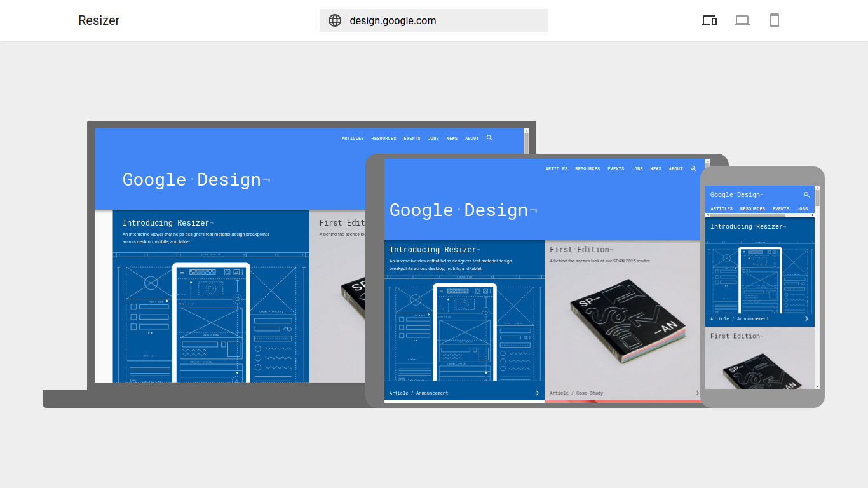Screen dimensions: 868x488
Task: Click Article / Case Study label in tablet preview
Action: 576,393
